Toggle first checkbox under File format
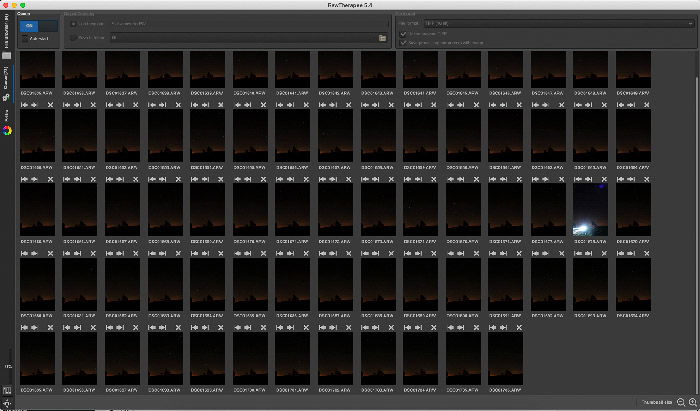Viewport: 700px width, 411px height. pyautogui.click(x=404, y=33)
